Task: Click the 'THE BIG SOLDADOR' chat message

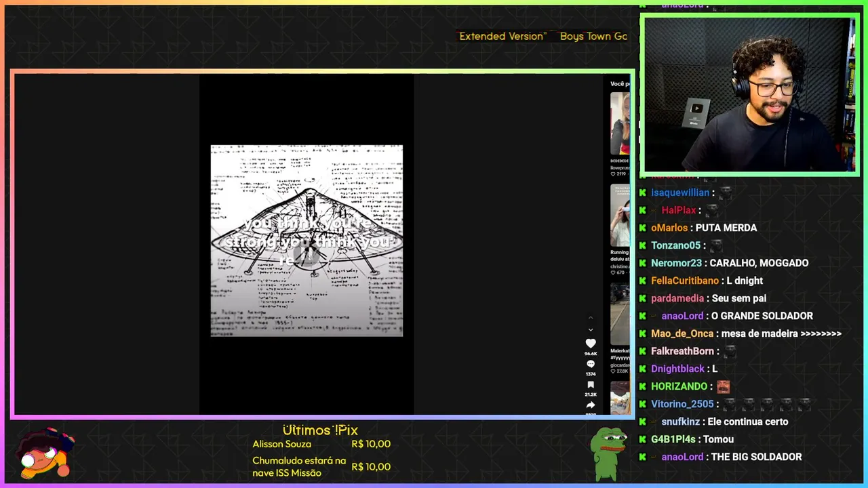Action: (757, 457)
